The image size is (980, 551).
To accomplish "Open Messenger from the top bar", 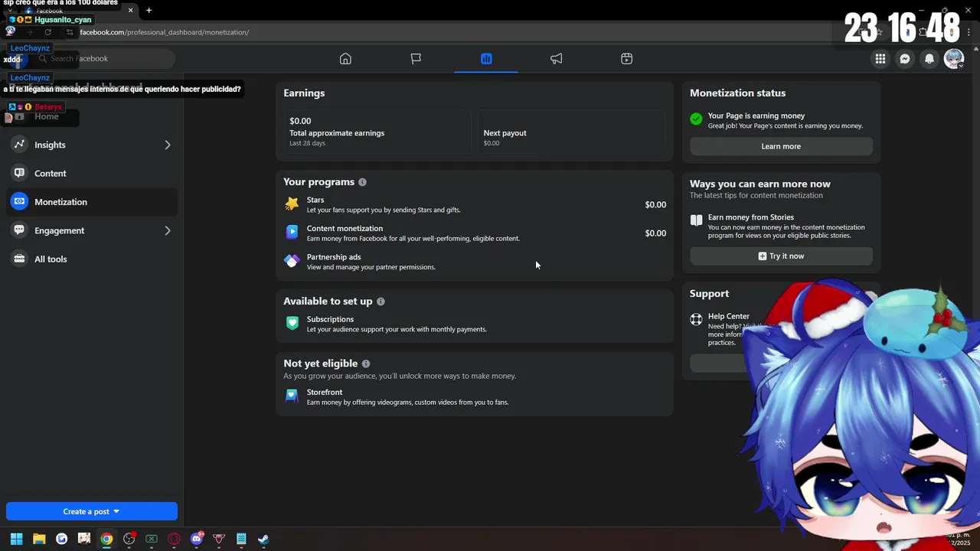I will [x=905, y=59].
